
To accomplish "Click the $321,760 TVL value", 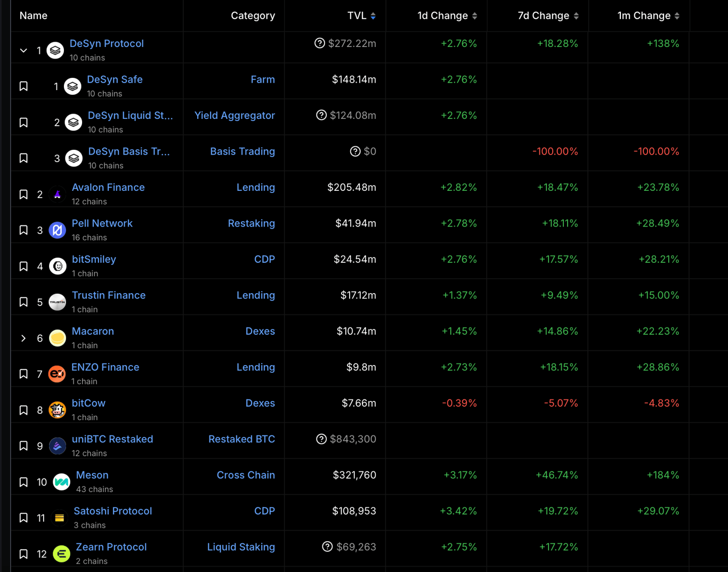I will click(x=354, y=475).
